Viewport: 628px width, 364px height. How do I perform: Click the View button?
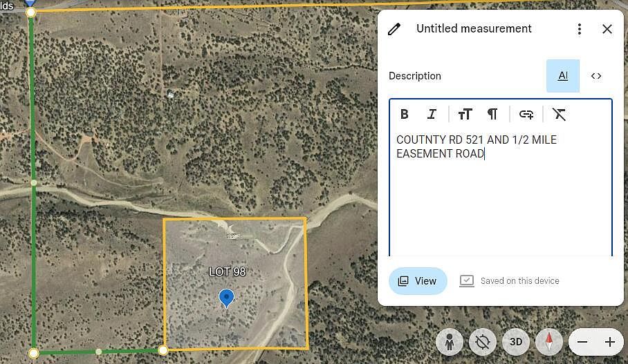pos(418,281)
